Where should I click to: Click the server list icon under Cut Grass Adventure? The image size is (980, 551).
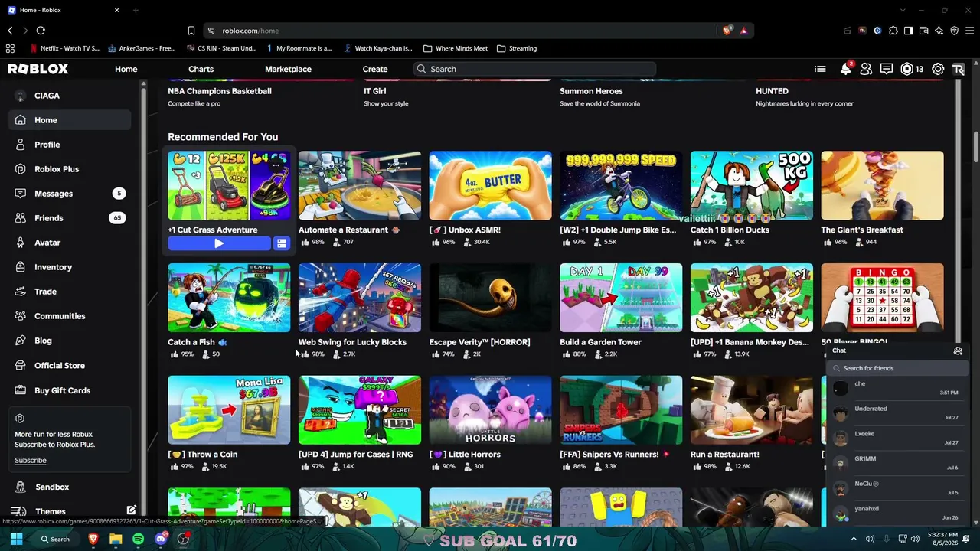pos(282,243)
